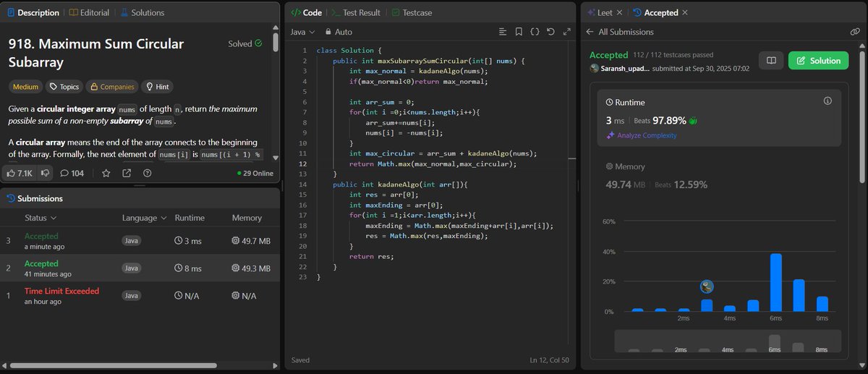Open submission 3 accepted a minute ago
Image resolution: width=868 pixels, height=374 pixels.
139,241
